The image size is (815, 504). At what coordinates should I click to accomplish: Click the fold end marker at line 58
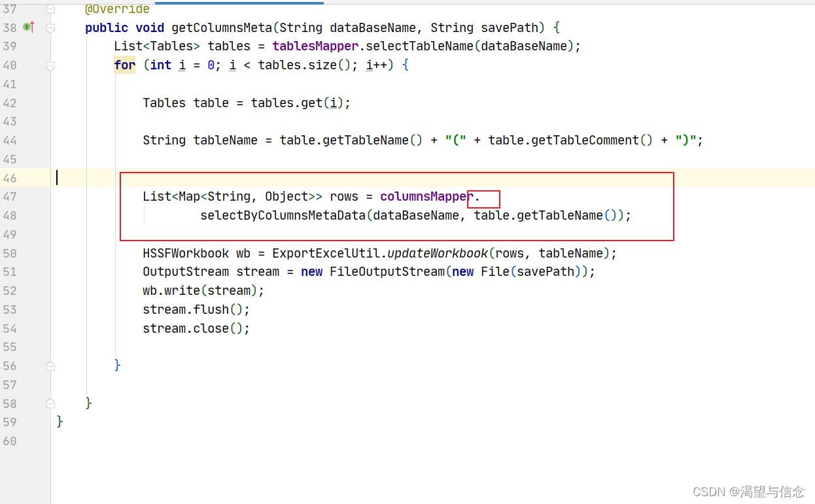point(50,403)
